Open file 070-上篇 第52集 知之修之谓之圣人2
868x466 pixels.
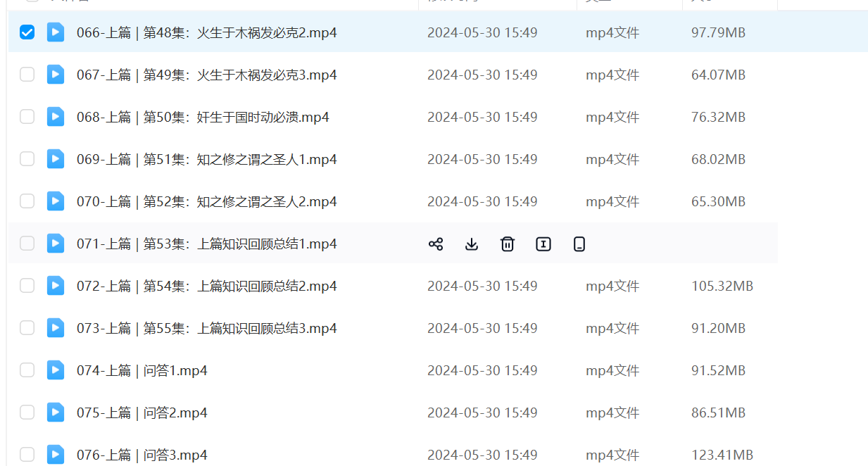(206, 202)
